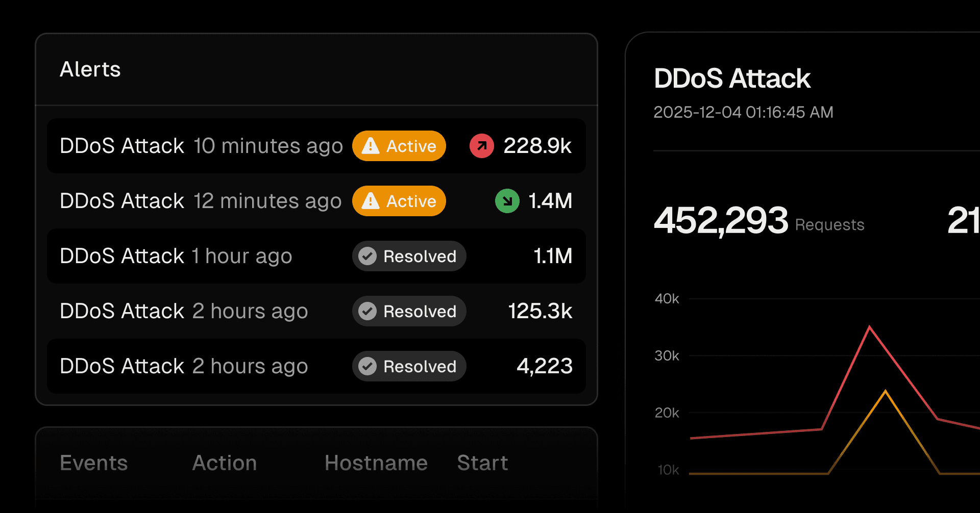Click warning triangle in 12 minutes ago alert

[x=370, y=201]
